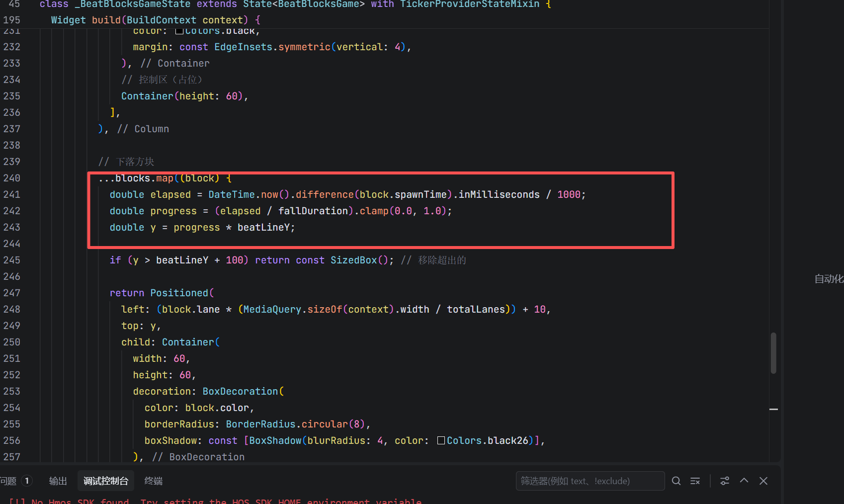The height and width of the screenshot is (504, 844).
Task: Click 'DateTime' on line 241
Action: point(232,194)
